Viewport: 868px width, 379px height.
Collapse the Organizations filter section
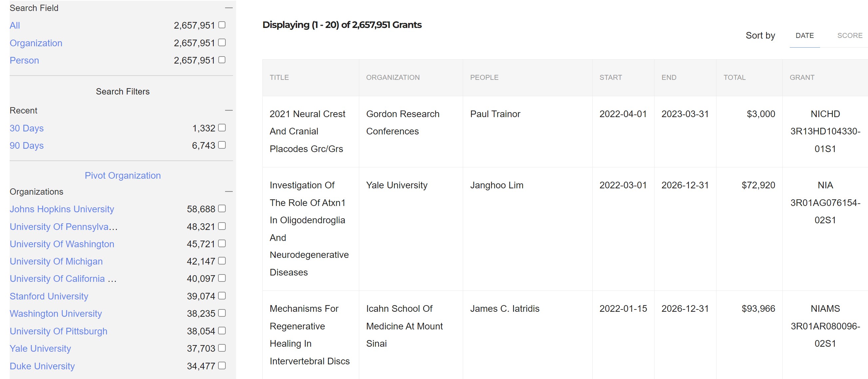[229, 191]
